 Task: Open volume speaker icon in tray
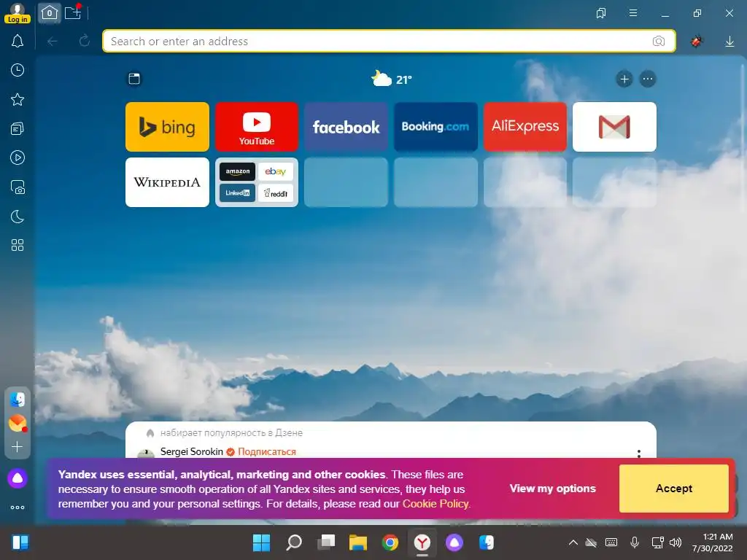click(x=675, y=542)
